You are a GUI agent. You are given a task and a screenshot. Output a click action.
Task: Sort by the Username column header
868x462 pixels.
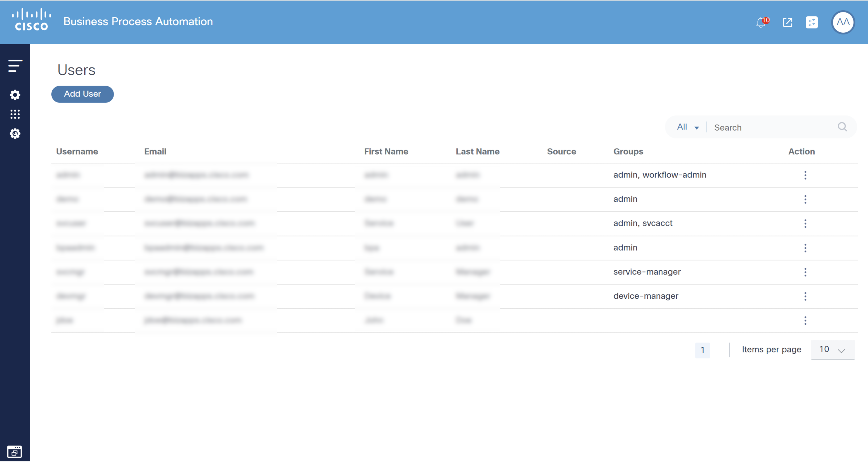pos(77,151)
